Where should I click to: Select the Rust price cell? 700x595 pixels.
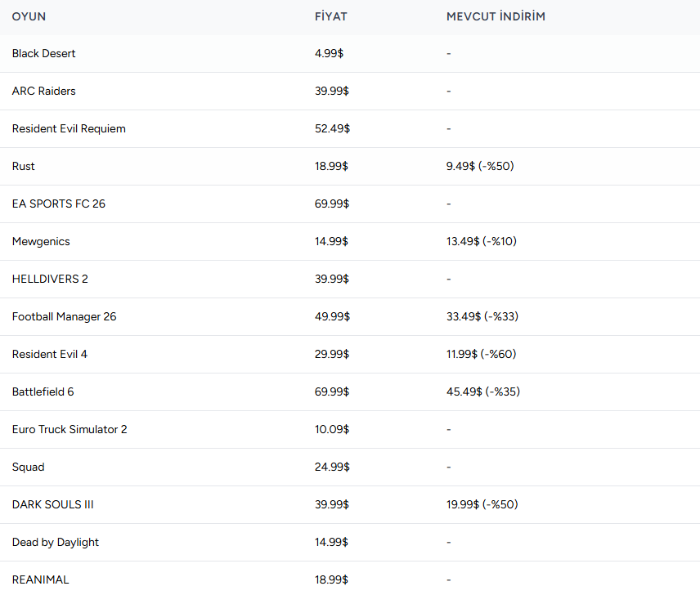[x=331, y=167]
